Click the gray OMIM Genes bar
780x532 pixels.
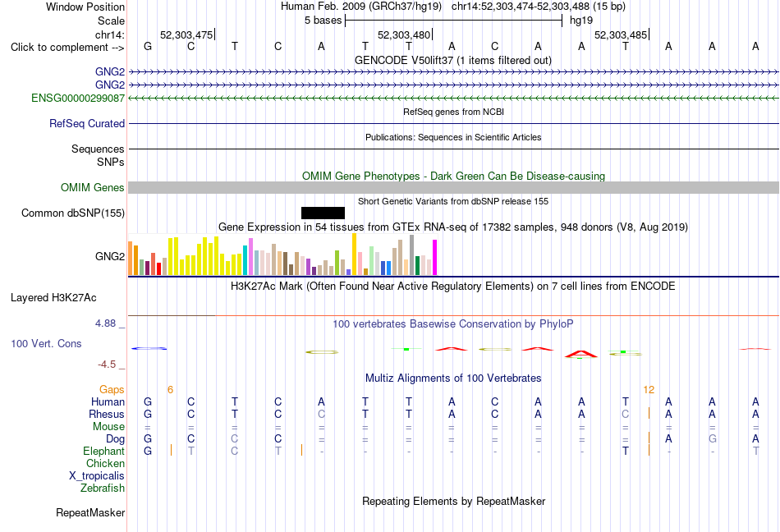point(453,187)
